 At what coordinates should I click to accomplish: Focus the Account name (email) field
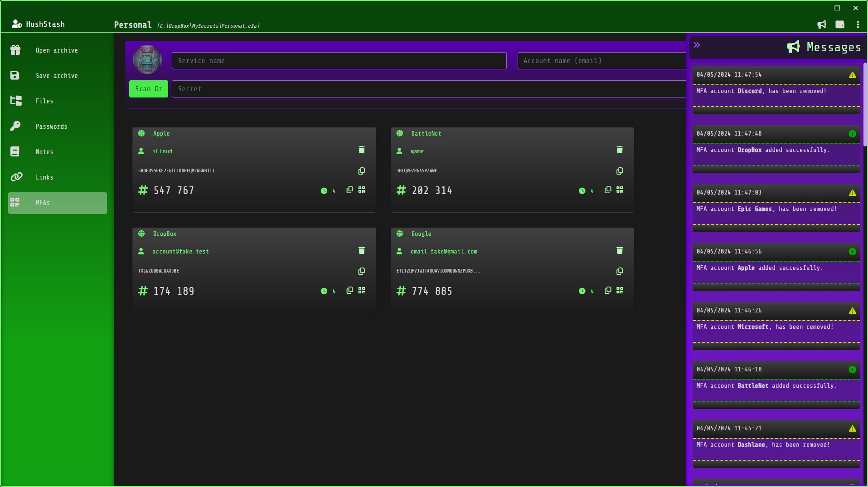coord(602,61)
